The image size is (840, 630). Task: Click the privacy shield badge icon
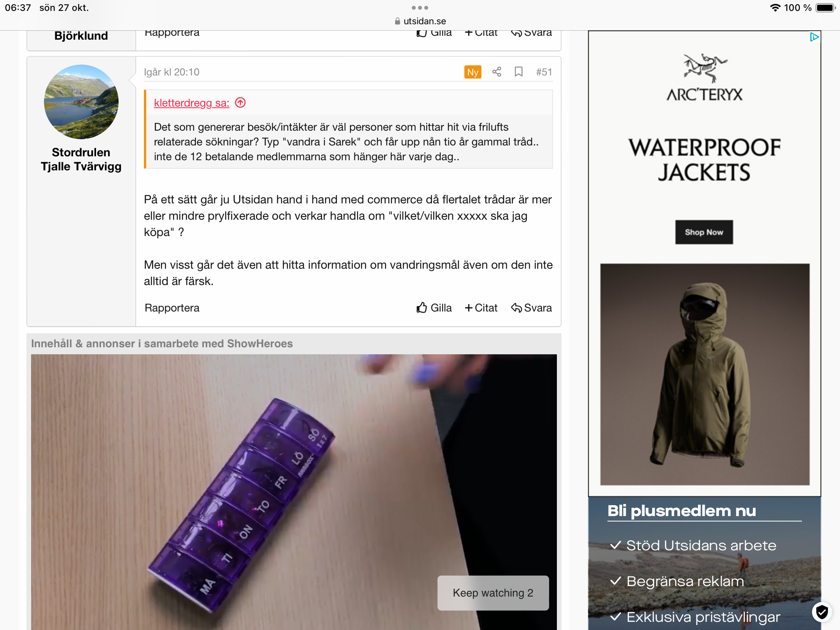(822, 612)
